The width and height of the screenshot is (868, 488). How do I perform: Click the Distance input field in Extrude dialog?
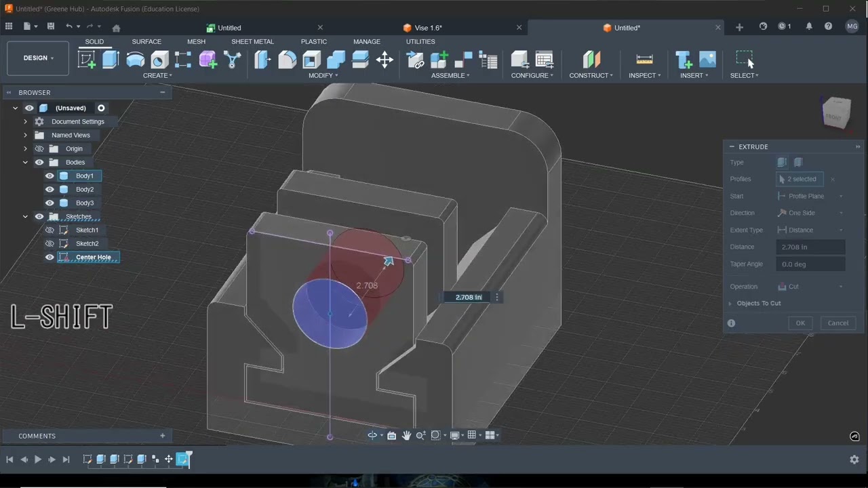(x=810, y=247)
